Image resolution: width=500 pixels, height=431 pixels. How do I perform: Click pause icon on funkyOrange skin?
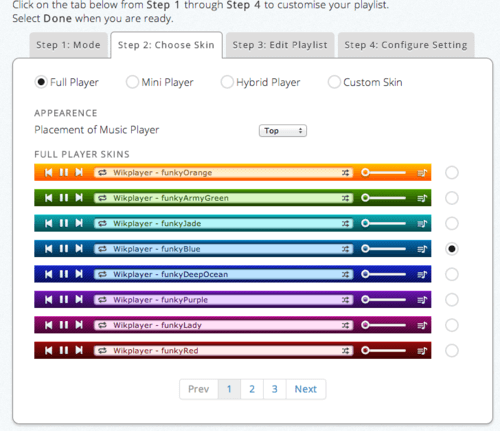[x=64, y=172]
